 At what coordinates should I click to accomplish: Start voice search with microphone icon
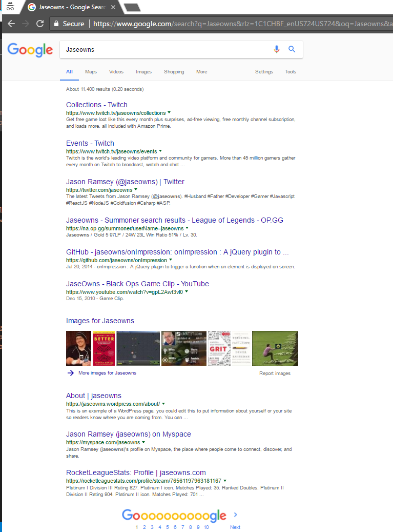pyautogui.click(x=277, y=50)
